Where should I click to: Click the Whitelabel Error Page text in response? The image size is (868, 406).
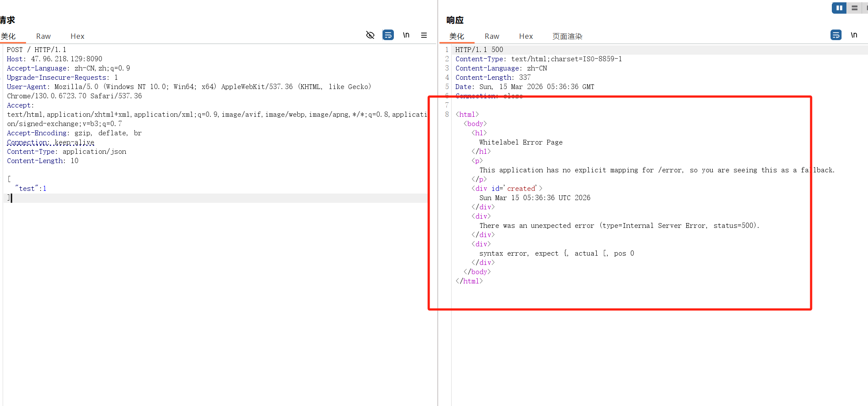520,142
